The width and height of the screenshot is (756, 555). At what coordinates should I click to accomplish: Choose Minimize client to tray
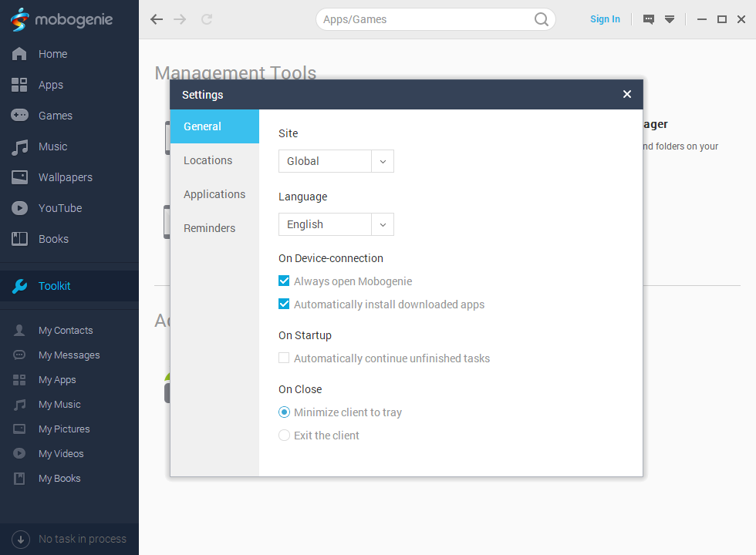(x=284, y=412)
